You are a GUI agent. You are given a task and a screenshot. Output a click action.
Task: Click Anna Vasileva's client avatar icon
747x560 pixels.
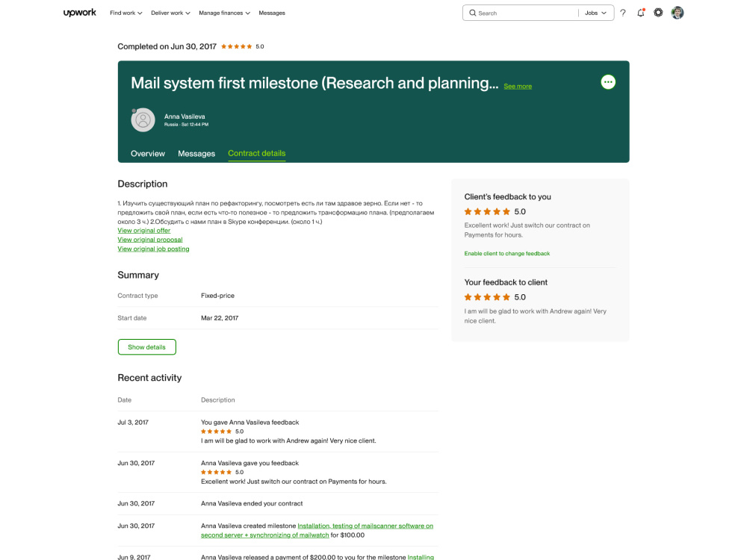point(143,120)
